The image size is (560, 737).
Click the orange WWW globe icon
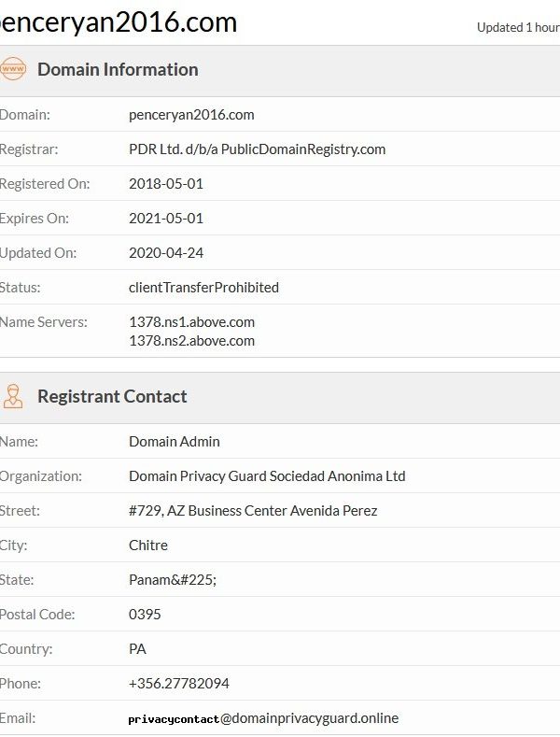[12, 69]
